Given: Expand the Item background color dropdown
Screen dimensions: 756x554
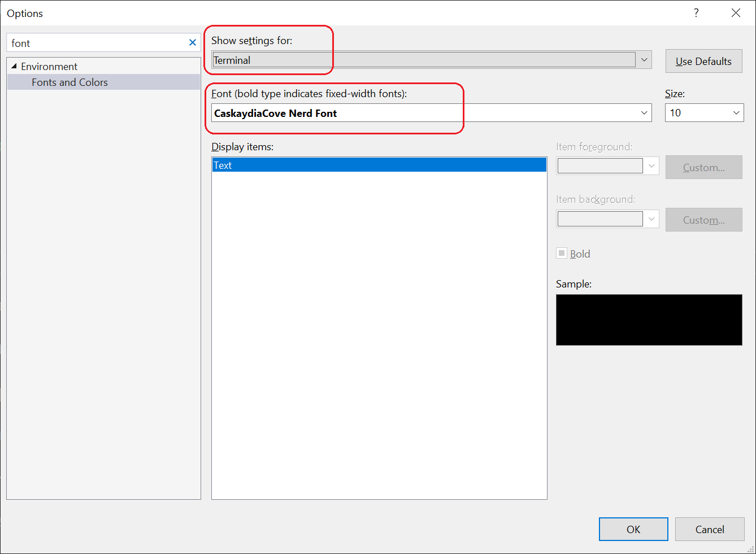Looking at the screenshot, I should (652, 219).
